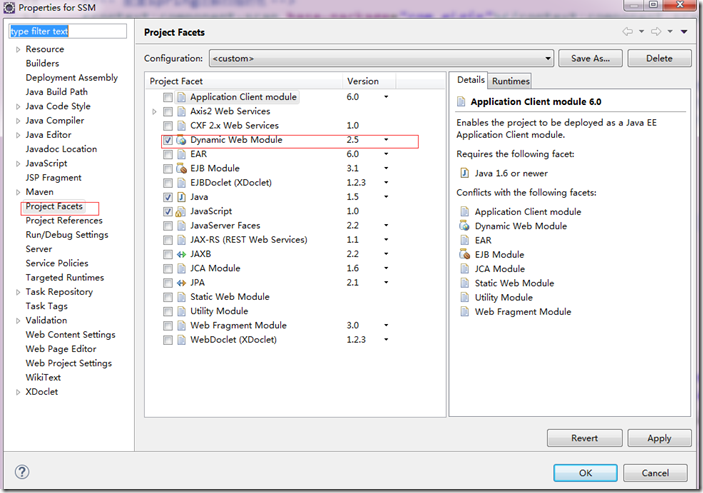Expand the Axis2 Web Services node
The height and width of the screenshot is (493, 703).
click(154, 112)
